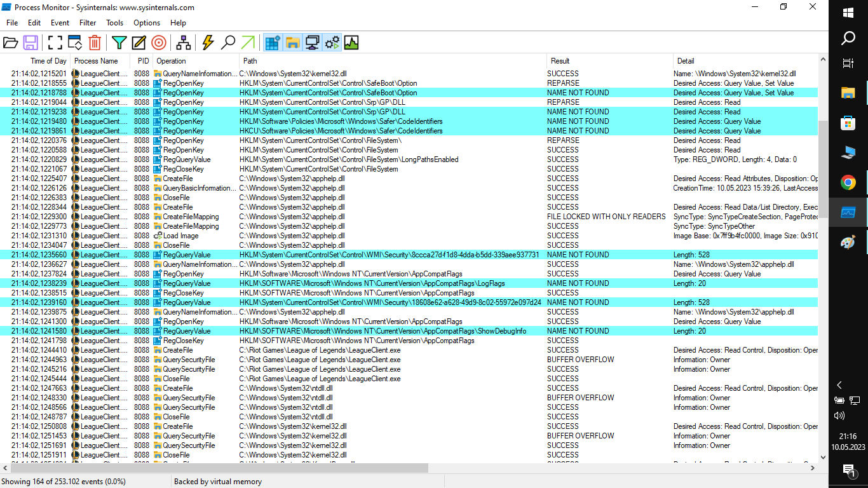Click 'Backed by virtual memory' status text

pos(218,482)
